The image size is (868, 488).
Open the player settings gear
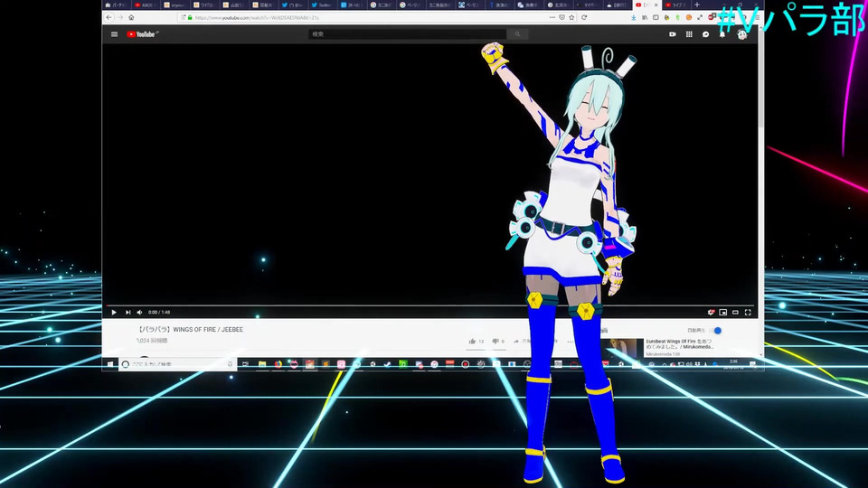[x=712, y=313]
